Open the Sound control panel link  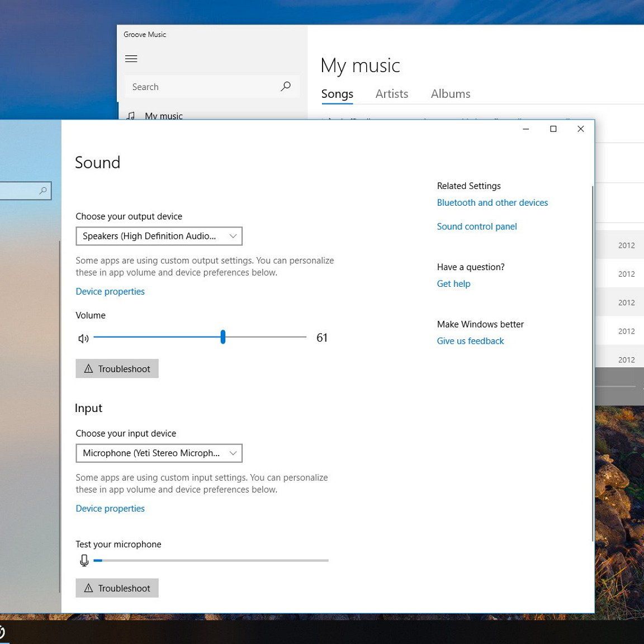(476, 226)
